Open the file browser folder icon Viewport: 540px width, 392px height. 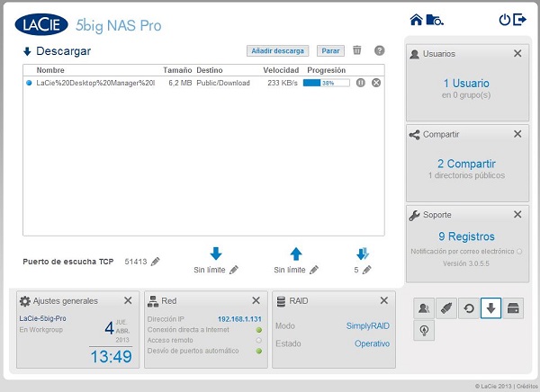(435, 20)
